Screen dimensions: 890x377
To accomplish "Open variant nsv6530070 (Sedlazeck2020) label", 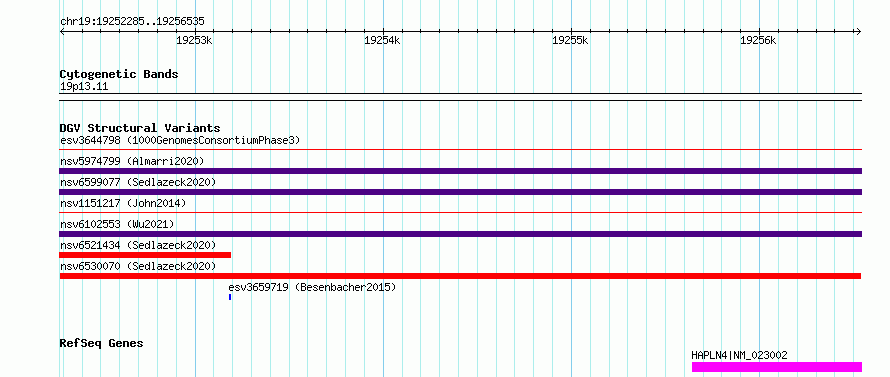I will tap(138, 266).
